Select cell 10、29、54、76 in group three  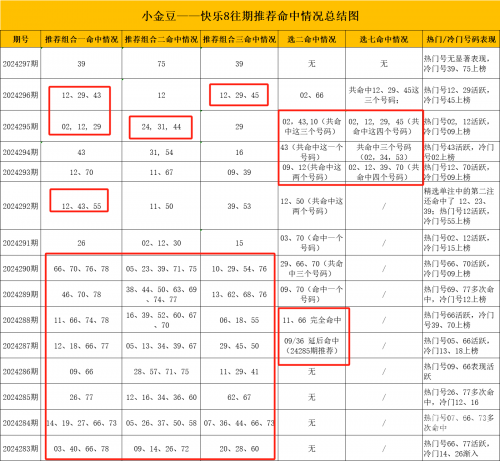click(x=239, y=269)
